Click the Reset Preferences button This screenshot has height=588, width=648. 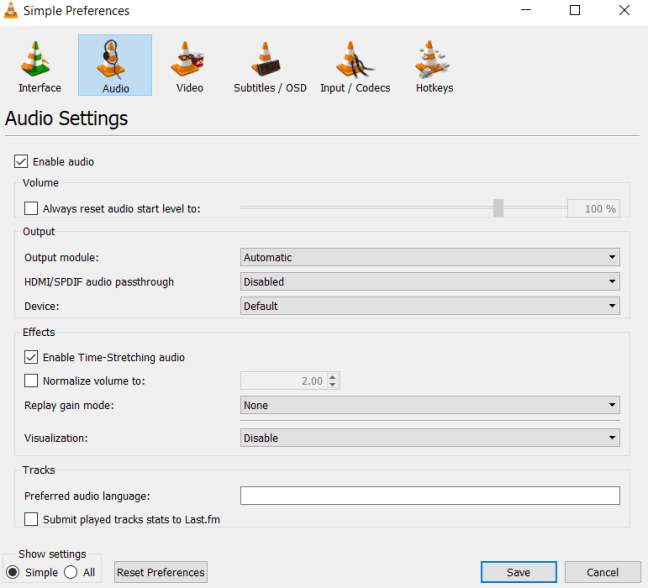tap(160, 572)
